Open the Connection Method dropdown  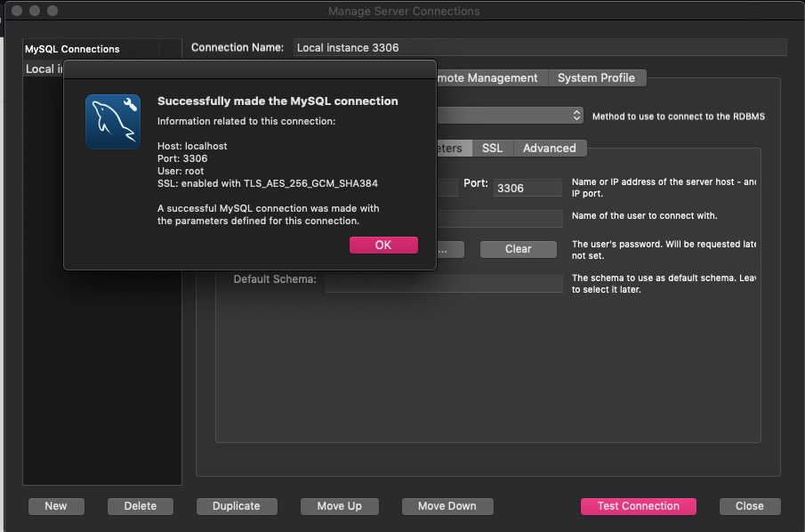coord(511,115)
